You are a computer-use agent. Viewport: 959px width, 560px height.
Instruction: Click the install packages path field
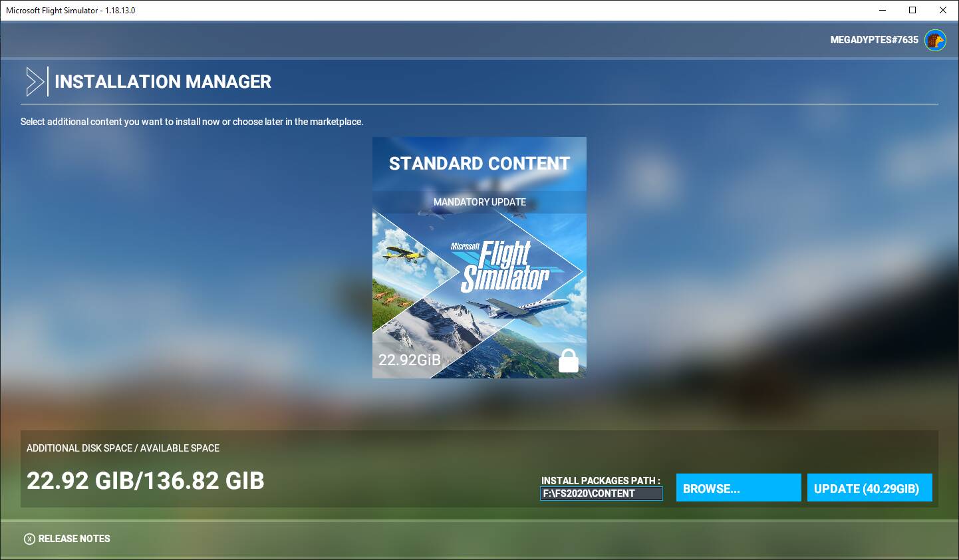601,493
